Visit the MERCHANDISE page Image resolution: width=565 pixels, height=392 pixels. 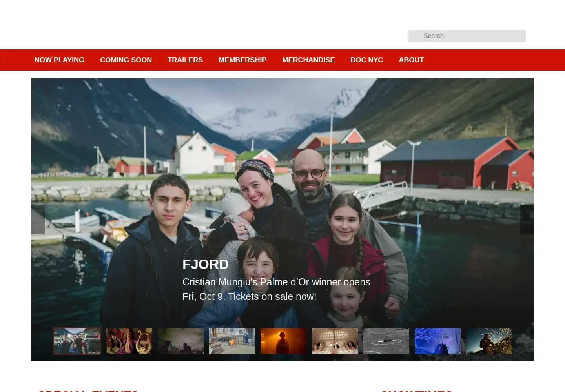coord(308,60)
